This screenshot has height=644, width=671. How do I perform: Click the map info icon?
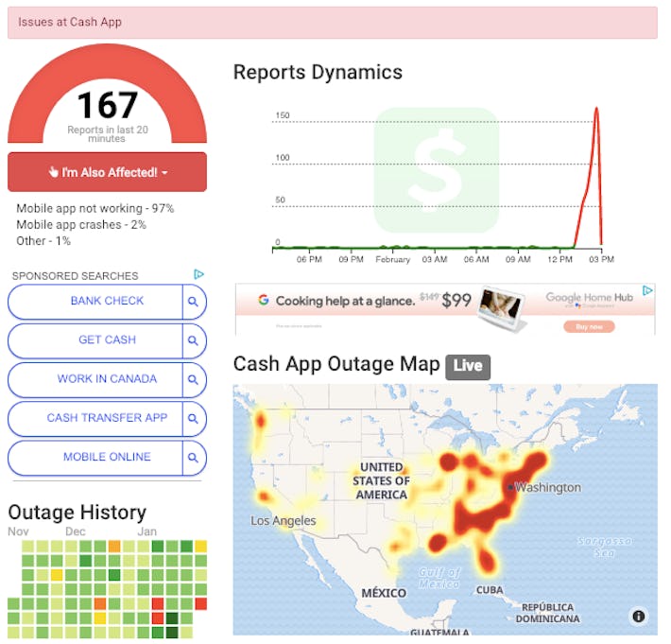pyautogui.click(x=639, y=617)
